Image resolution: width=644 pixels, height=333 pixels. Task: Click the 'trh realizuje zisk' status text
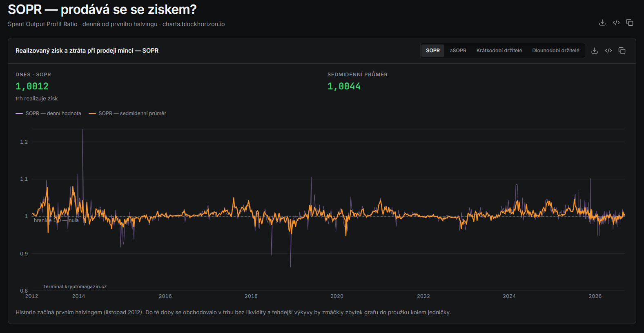(x=37, y=98)
